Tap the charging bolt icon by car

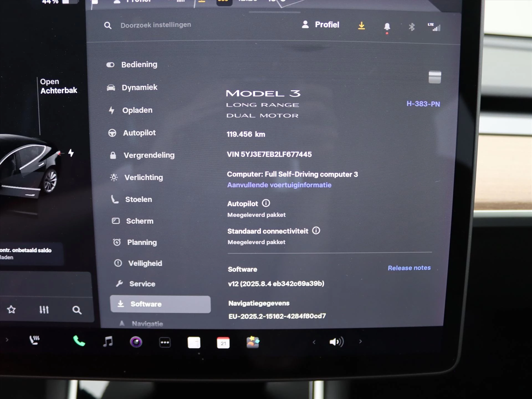tap(71, 153)
